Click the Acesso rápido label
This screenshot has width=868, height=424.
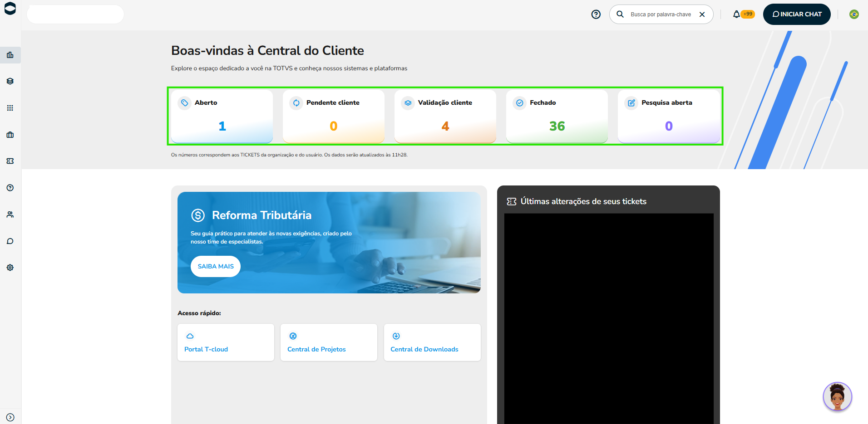click(199, 313)
